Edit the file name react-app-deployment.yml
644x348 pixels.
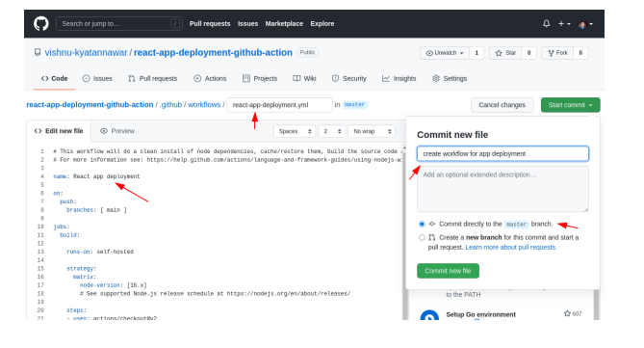[x=279, y=105]
